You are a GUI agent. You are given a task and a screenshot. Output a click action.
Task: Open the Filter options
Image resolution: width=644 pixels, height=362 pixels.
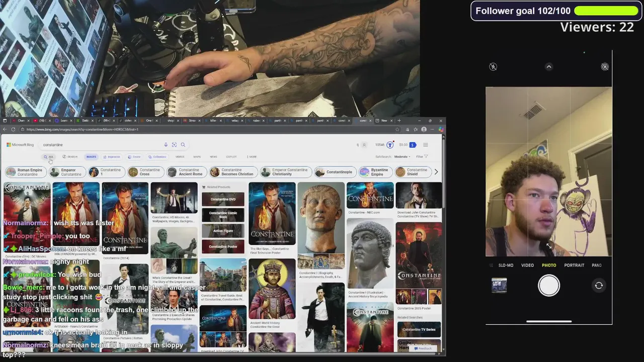421,157
